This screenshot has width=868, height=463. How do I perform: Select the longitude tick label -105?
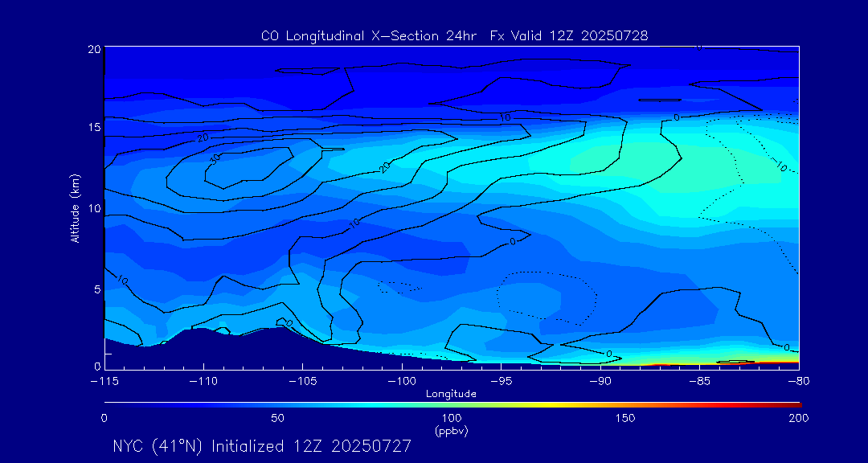302,382
